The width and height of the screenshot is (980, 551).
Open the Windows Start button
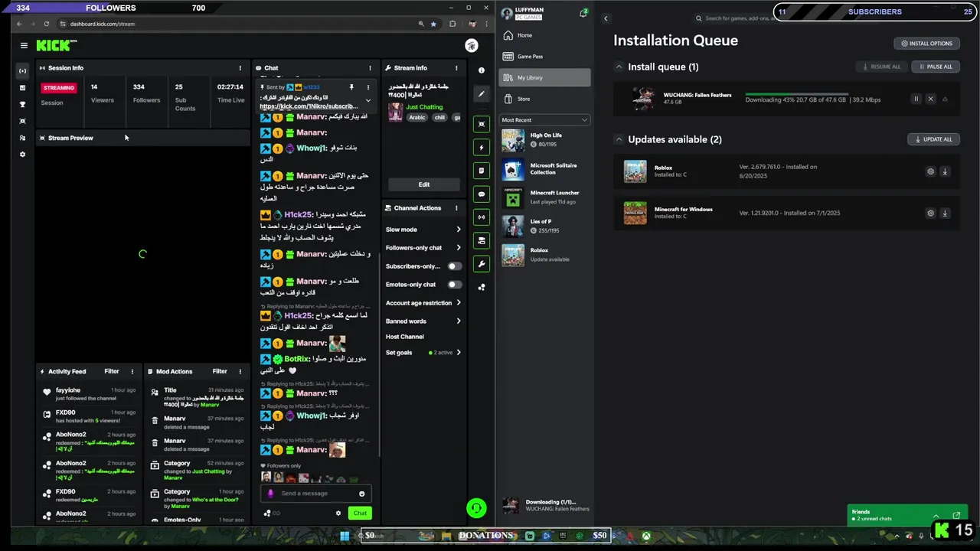click(345, 536)
